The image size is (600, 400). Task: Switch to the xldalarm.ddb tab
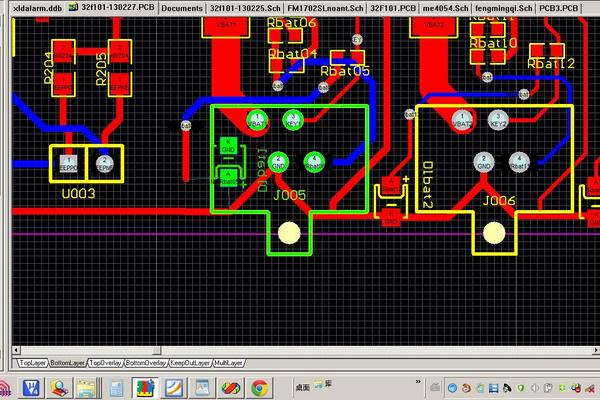[x=37, y=8]
